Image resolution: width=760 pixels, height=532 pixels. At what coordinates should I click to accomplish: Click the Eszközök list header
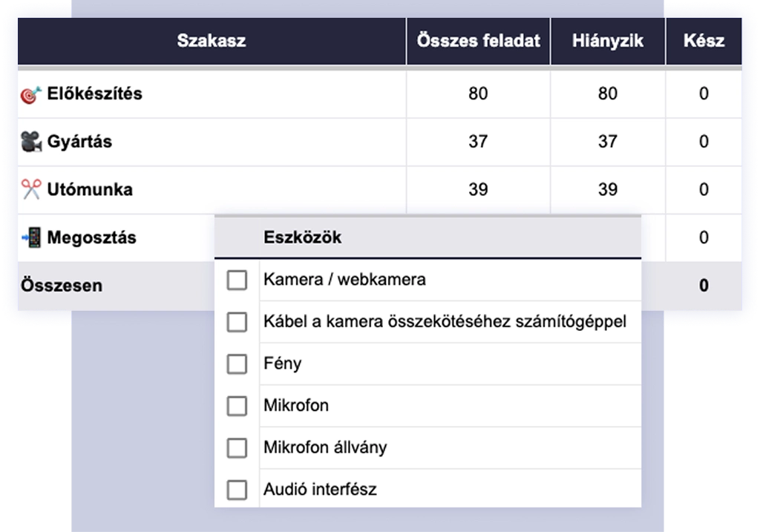click(302, 238)
